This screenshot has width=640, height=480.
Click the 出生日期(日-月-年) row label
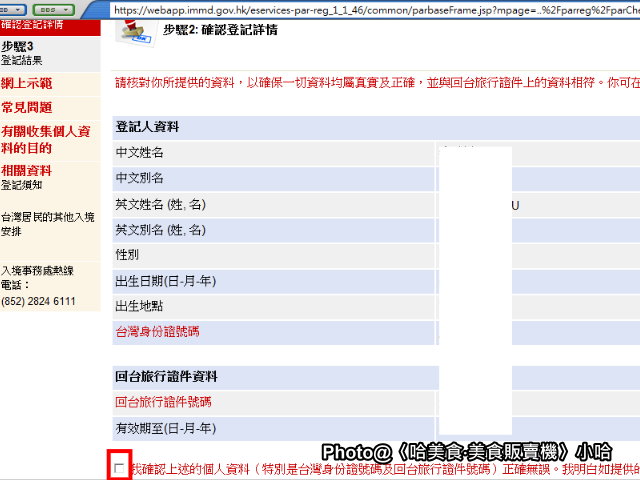coord(166,281)
